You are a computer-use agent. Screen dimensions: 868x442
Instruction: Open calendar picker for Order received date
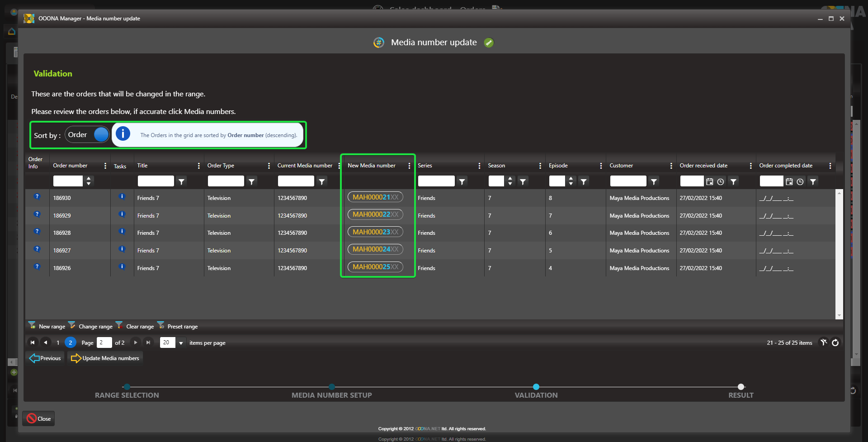click(709, 181)
